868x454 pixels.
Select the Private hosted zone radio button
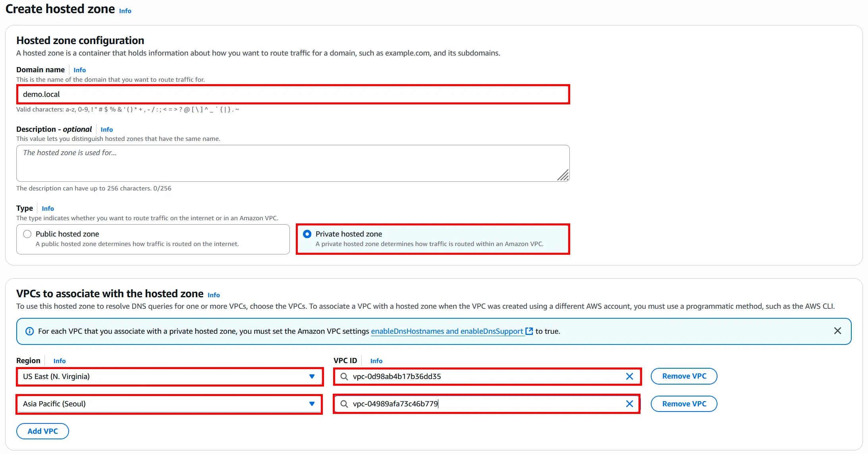(307, 234)
